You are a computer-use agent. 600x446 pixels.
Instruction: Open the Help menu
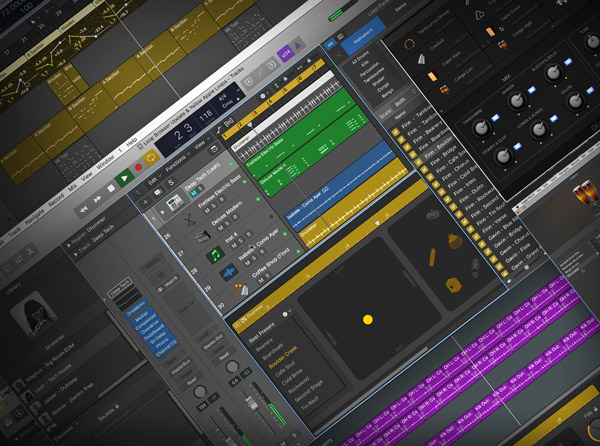(132, 142)
